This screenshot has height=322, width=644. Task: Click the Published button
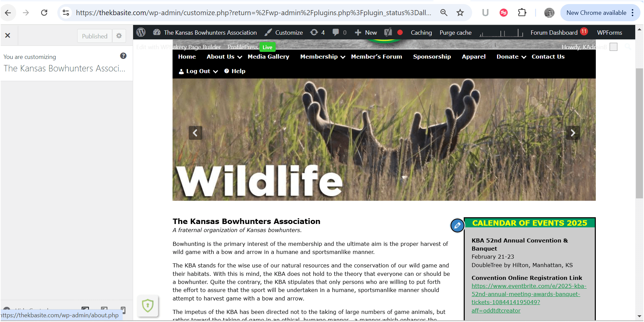(x=95, y=36)
